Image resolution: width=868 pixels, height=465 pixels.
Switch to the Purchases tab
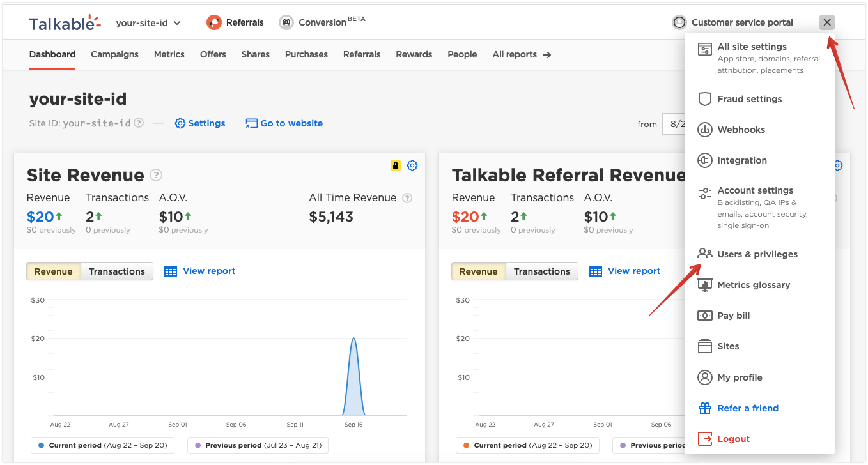pyautogui.click(x=306, y=54)
